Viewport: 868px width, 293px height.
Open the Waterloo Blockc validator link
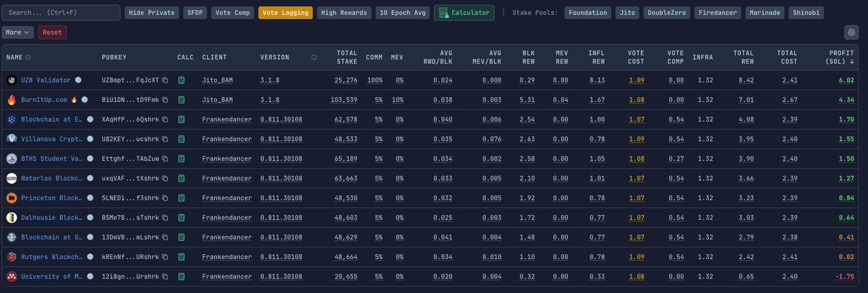(x=51, y=177)
